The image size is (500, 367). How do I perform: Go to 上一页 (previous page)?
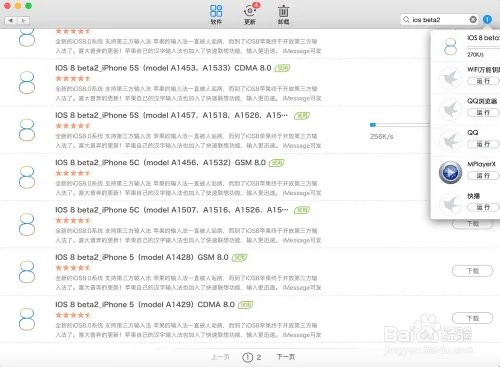220,357
